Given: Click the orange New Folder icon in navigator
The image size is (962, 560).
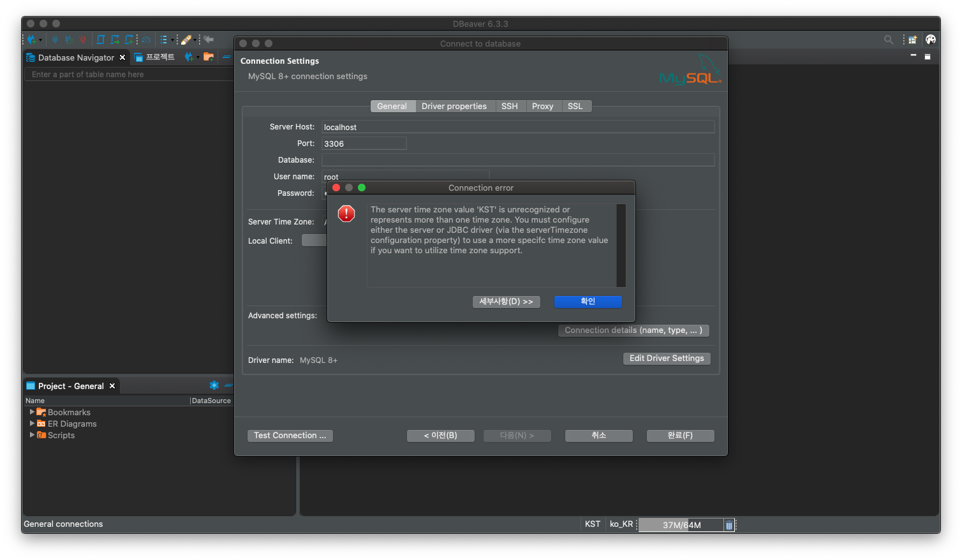Looking at the screenshot, I should (x=209, y=57).
